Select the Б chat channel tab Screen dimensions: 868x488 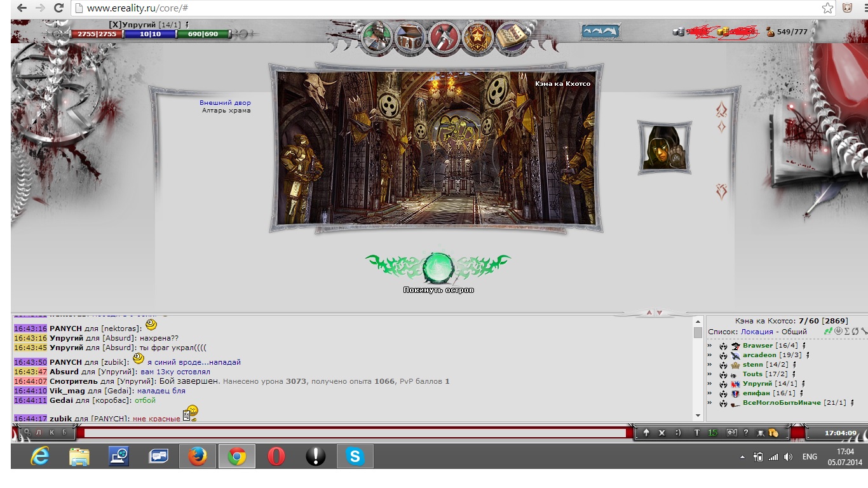pos(64,433)
